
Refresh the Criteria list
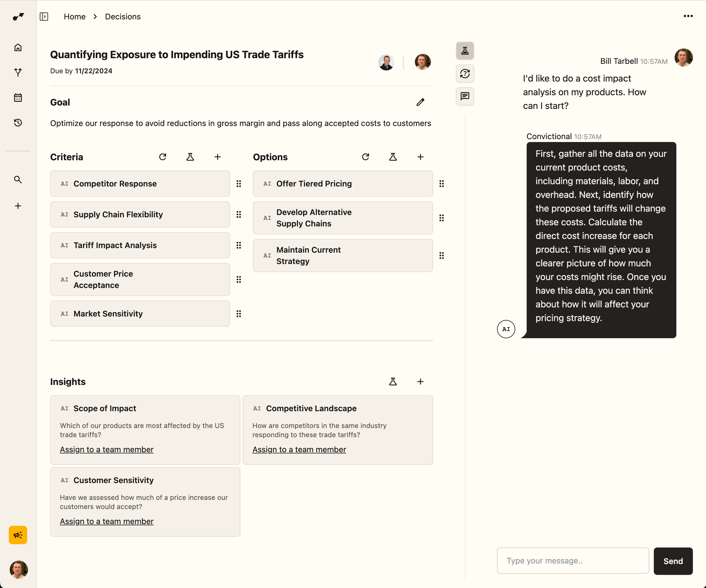163,157
